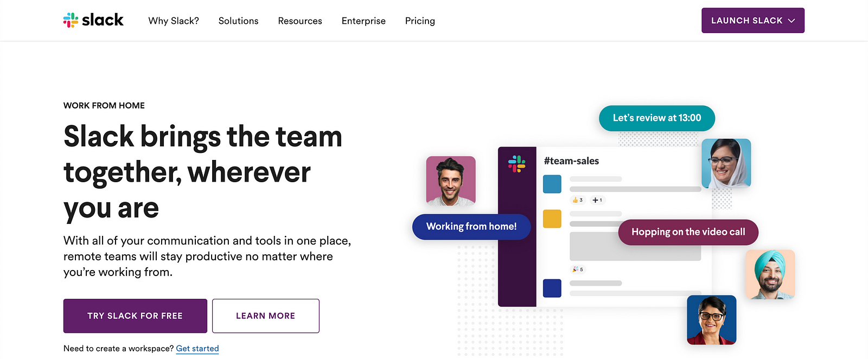868x359 pixels.
Task: Click the 'Working from home!' bubble
Action: pos(471,227)
